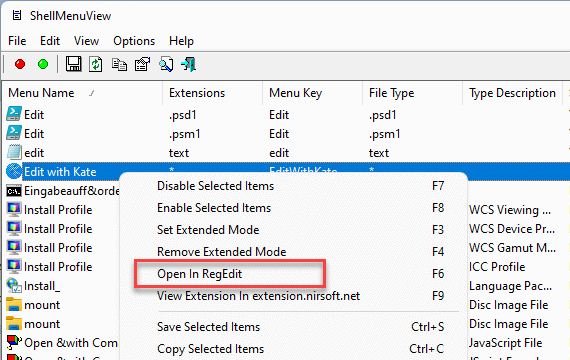The width and height of the screenshot is (570, 360).
Task: Click the Exit door toolbar icon
Action: [x=189, y=64]
